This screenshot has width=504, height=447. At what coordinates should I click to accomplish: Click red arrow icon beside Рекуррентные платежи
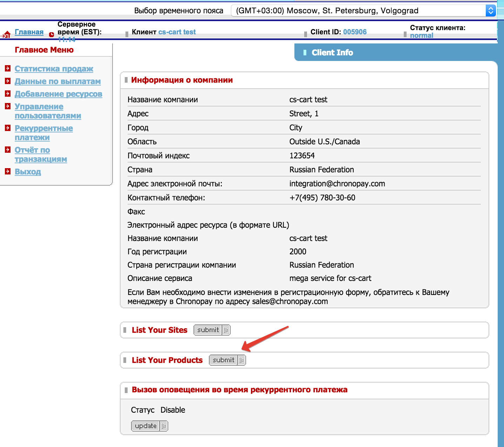point(8,128)
